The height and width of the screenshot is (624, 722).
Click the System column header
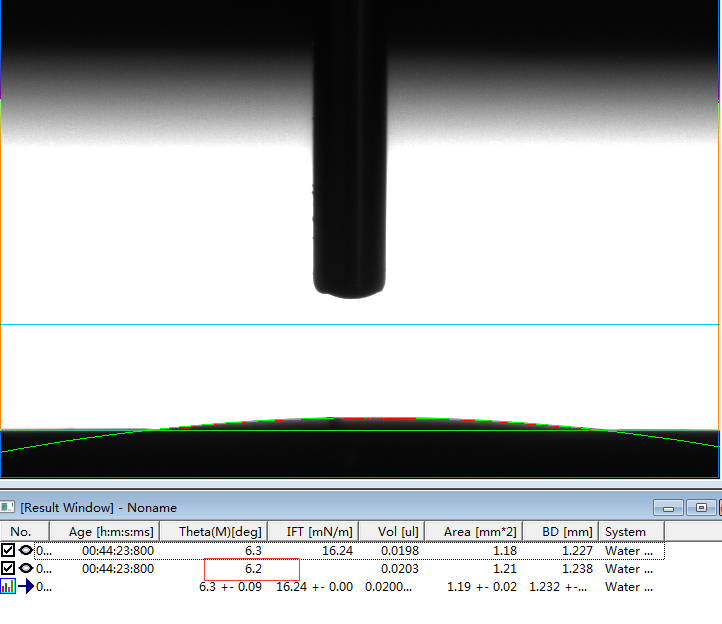(x=625, y=532)
